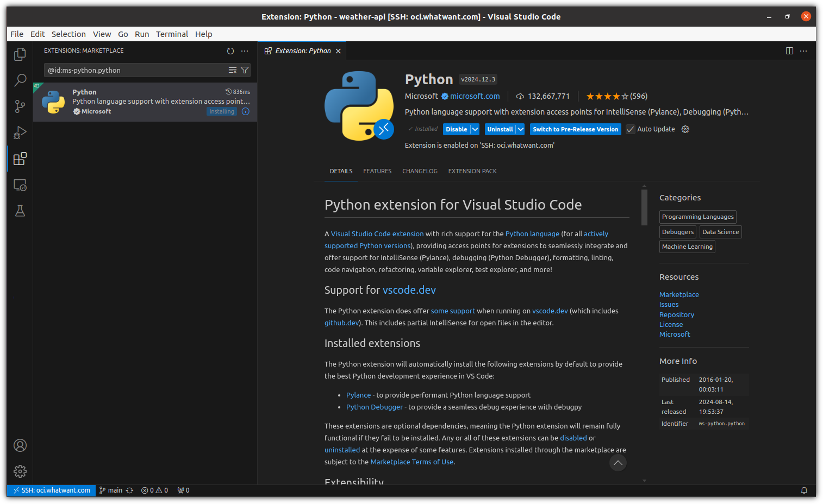Open the Marketplace resource link
Screen dimensions: 823x504
pos(679,295)
